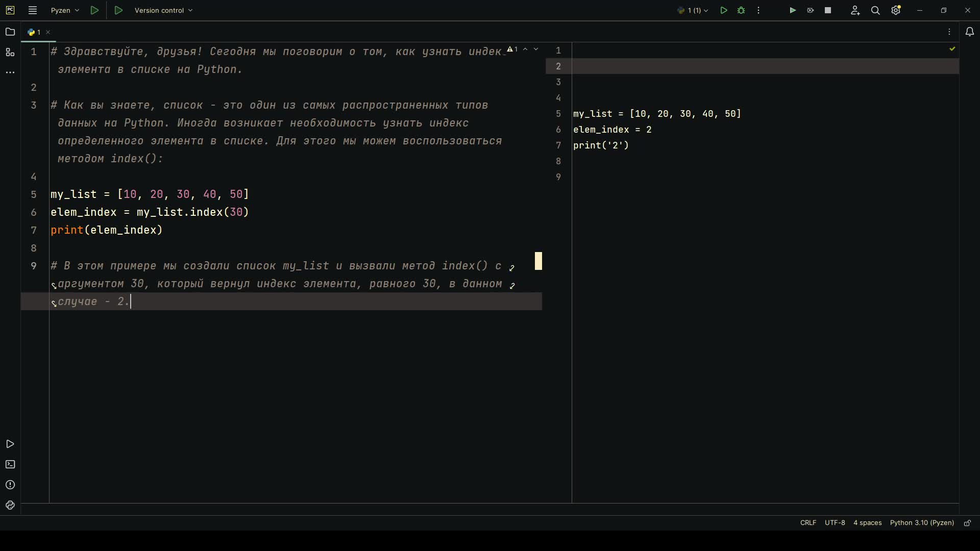980x551 pixels.
Task: Expand the Pyzen project dropdown
Action: (65, 10)
